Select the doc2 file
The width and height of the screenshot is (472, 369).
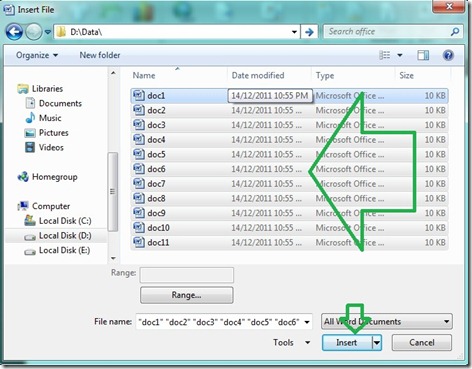click(x=289, y=110)
